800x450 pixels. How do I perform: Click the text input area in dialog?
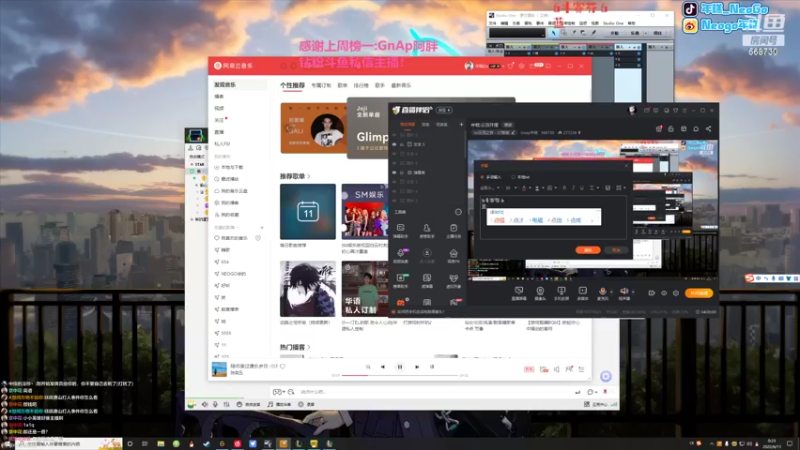[553, 217]
